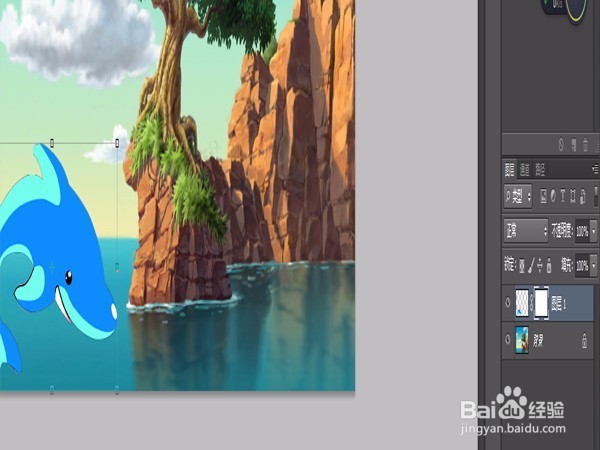Click the top-center transform handle

52,143
